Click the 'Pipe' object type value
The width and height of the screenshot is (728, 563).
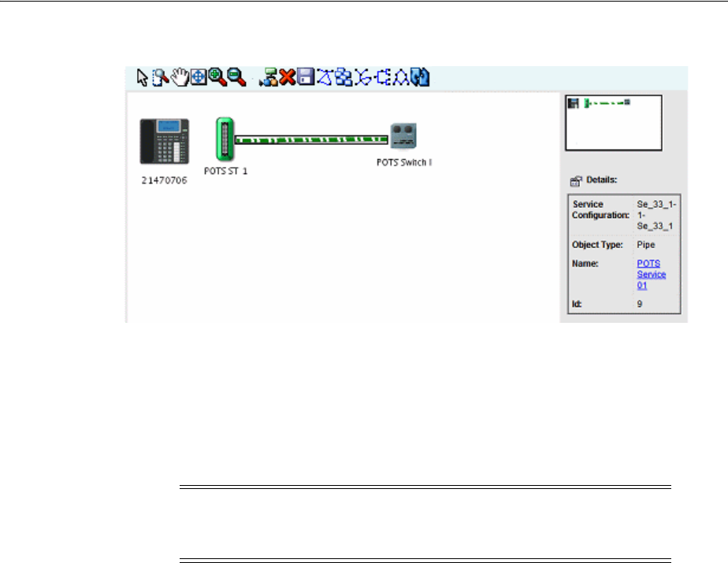coord(646,245)
